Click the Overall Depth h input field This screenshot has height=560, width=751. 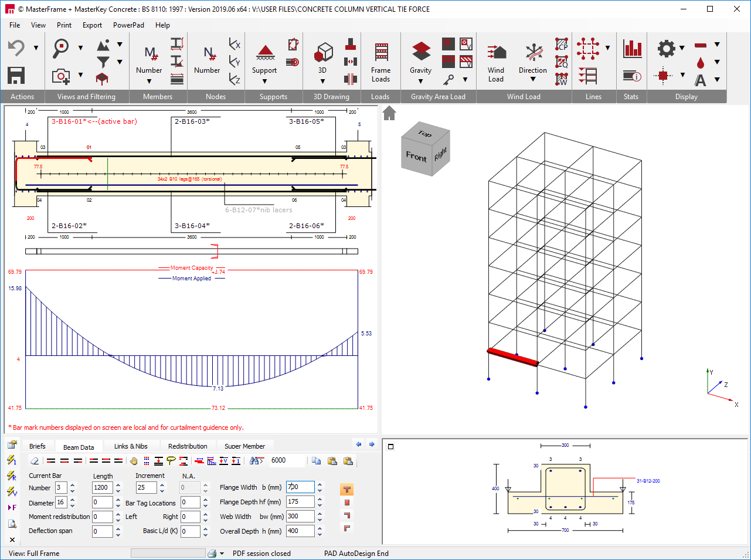(x=300, y=531)
